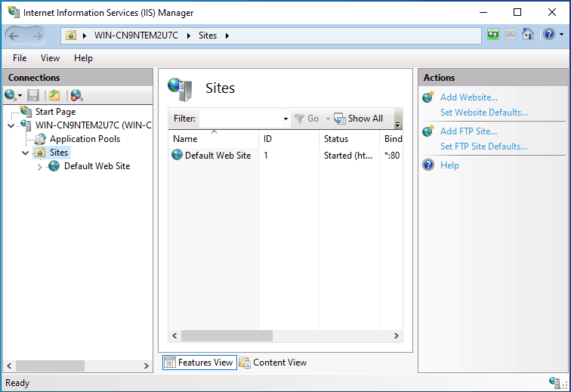This screenshot has width=571, height=392.
Task: Click the Create New Connection toolbar icon
Action: (x=11, y=95)
